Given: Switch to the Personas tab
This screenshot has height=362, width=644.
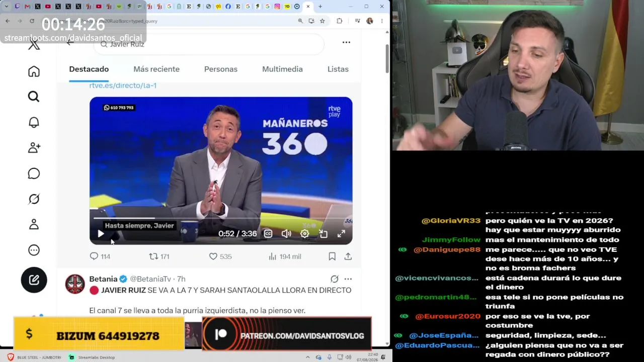Looking at the screenshot, I should [x=221, y=69].
